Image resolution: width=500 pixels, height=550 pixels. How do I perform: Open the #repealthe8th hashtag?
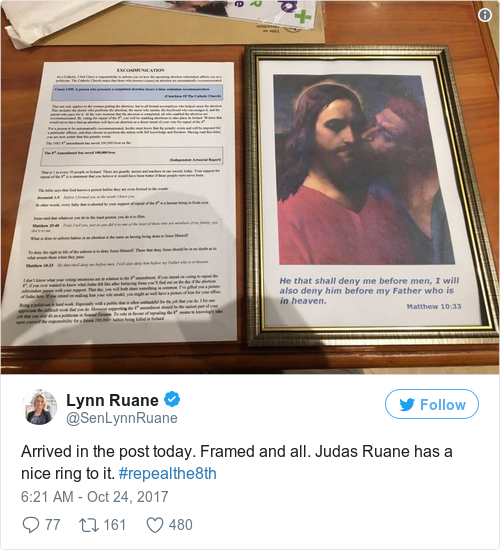(168, 474)
